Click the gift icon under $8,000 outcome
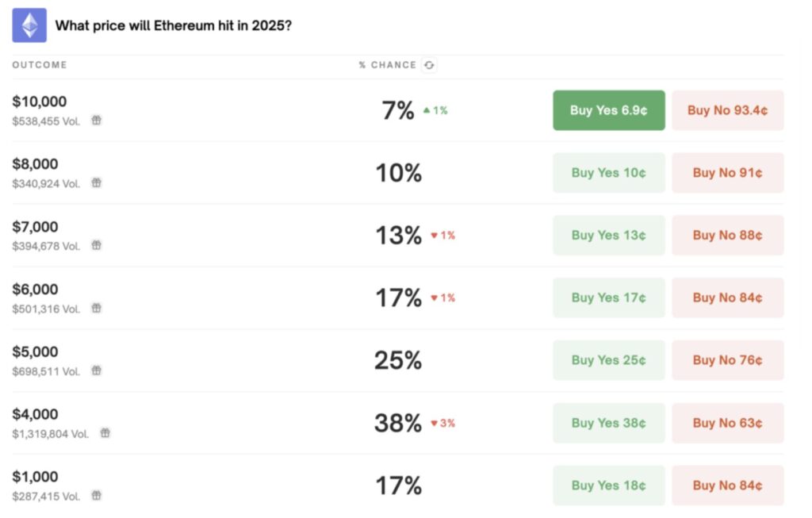 coord(96,183)
